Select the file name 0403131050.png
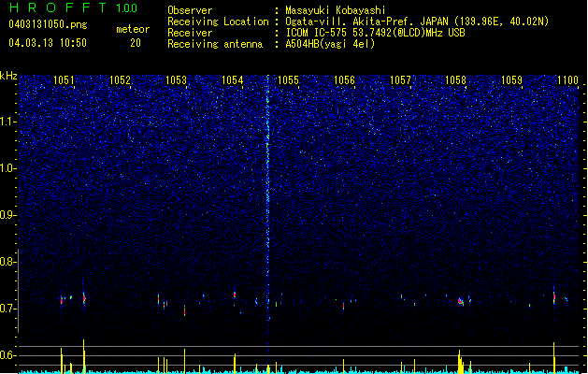 pos(48,24)
